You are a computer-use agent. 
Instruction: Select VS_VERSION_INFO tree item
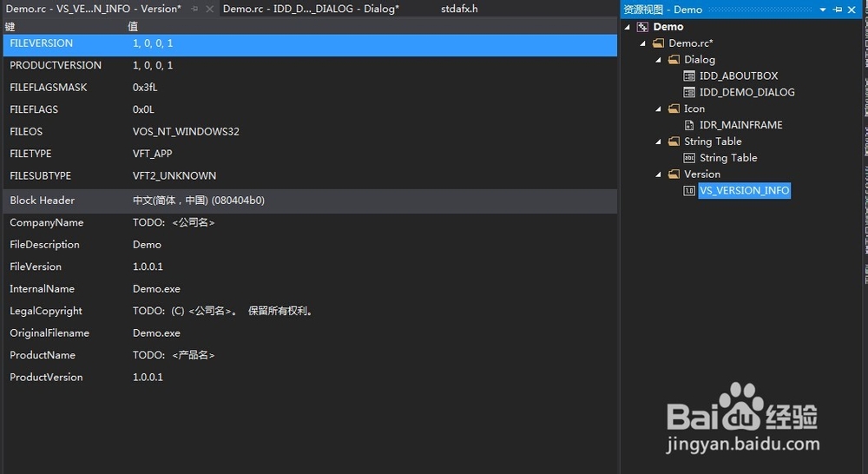tap(744, 190)
